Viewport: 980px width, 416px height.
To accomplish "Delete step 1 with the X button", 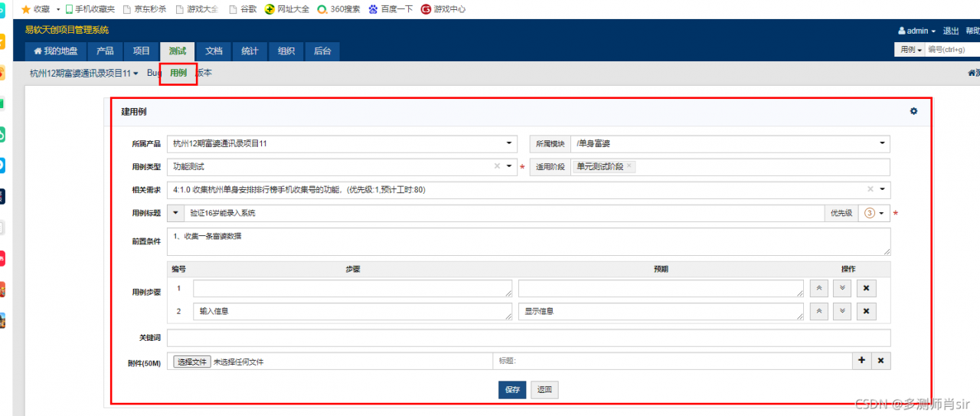I will pos(866,289).
